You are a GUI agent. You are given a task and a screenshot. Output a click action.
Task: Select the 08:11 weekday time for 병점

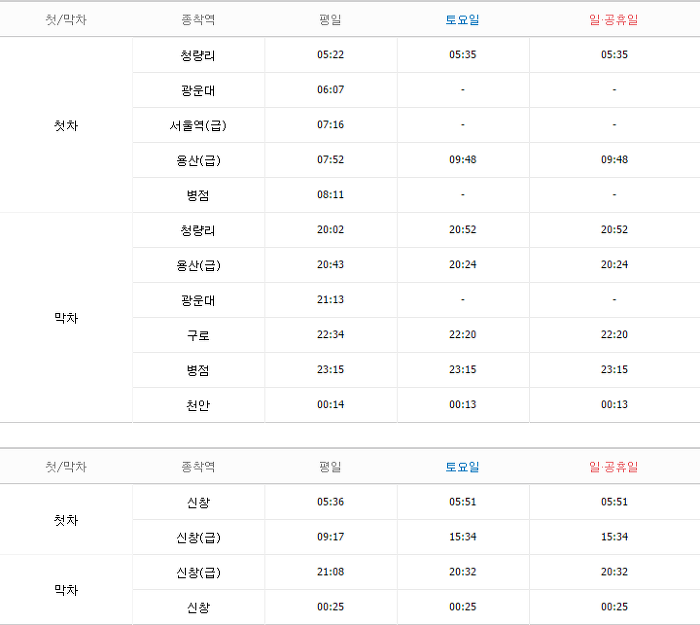click(330, 195)
